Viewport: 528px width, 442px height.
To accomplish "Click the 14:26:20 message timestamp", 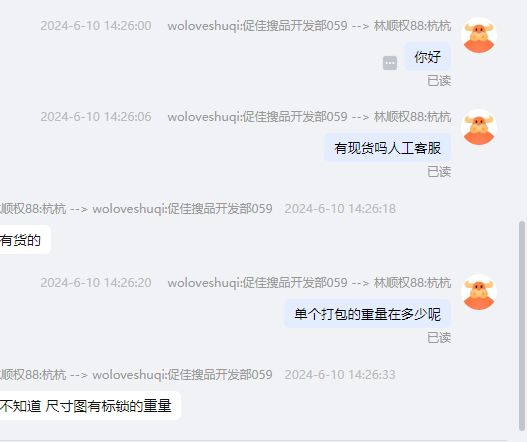I will coord(96,282).
